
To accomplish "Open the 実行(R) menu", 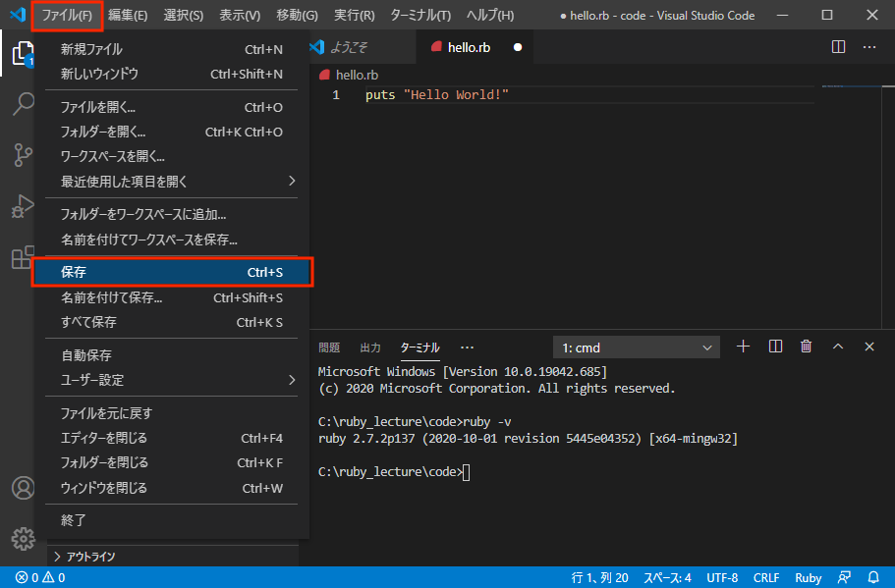I will [x=354, y=15].
